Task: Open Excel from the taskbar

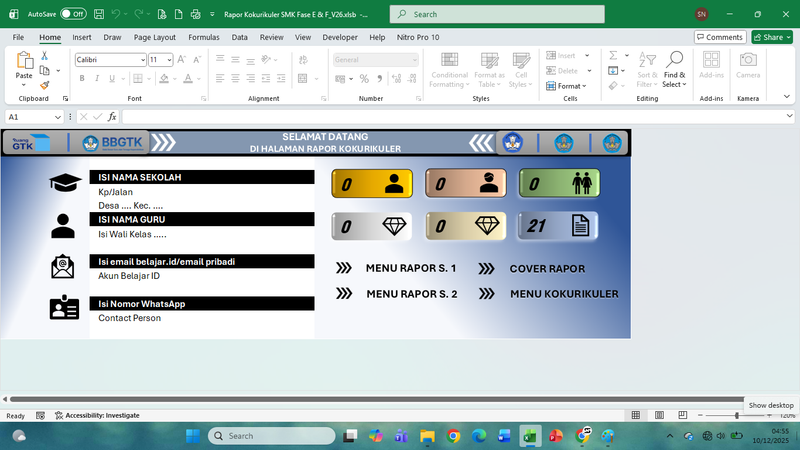Action: point(530,436)
